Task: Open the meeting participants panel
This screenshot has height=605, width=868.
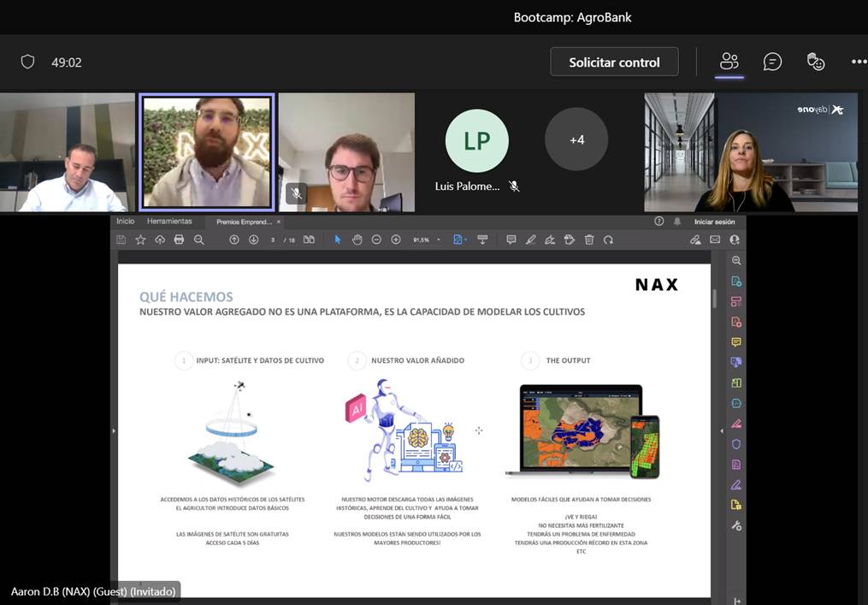Action: (x=729, y=62)
